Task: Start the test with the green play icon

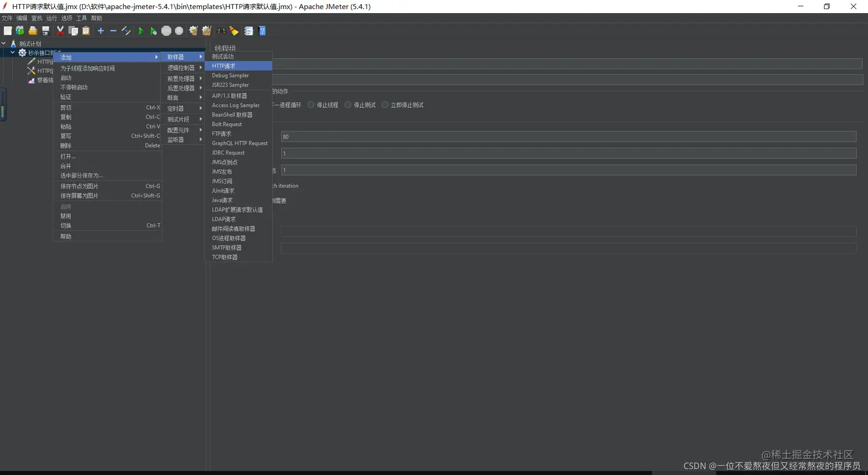Action: coord(141,31)
